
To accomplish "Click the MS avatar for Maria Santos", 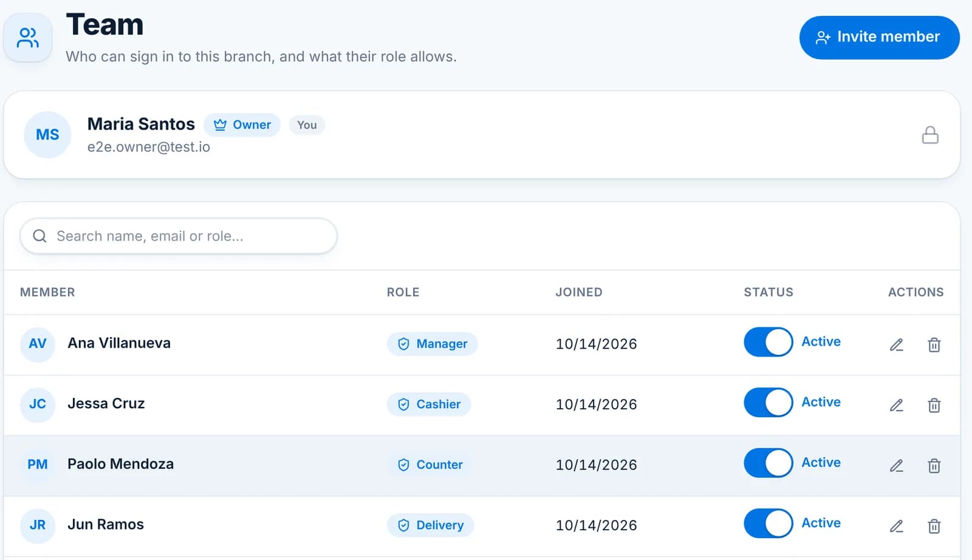I will (47, 135).
